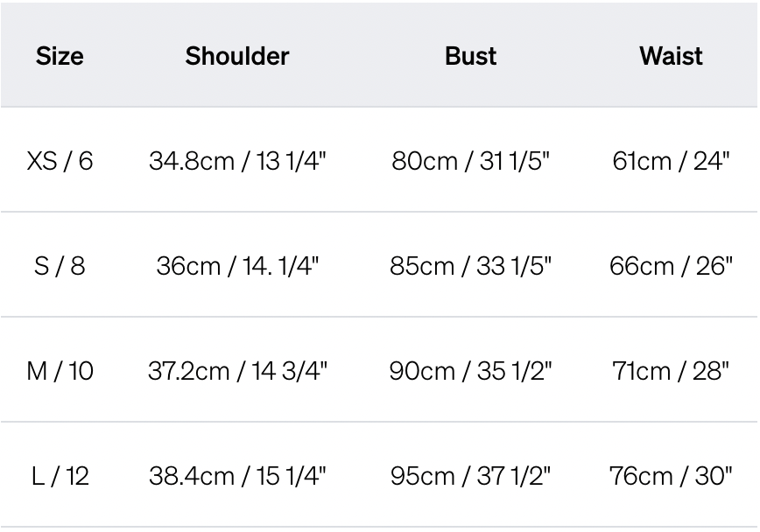760x532 pixels.
Task: Click bust value 95cm / 37 1/2"
Action: (470, 476)
